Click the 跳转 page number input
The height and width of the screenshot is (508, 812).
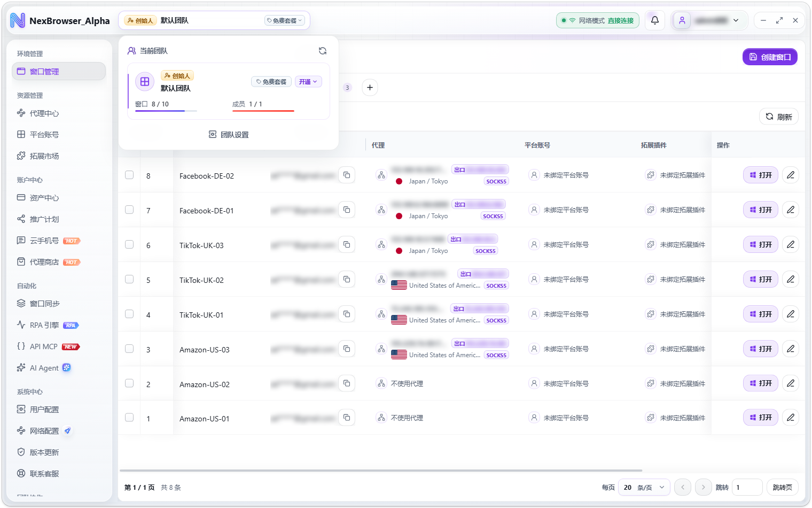point(747,487)
